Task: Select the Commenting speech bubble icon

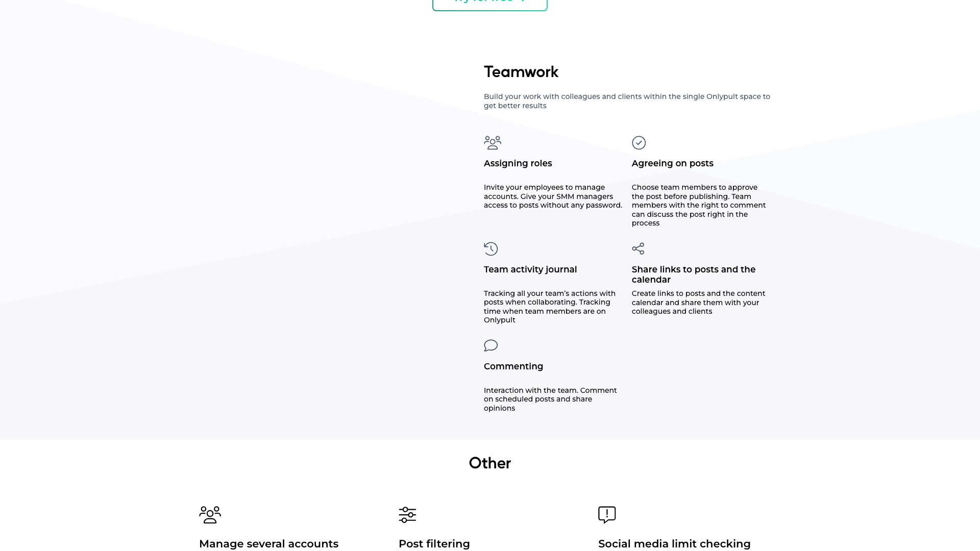Action: tap(491, 345)
